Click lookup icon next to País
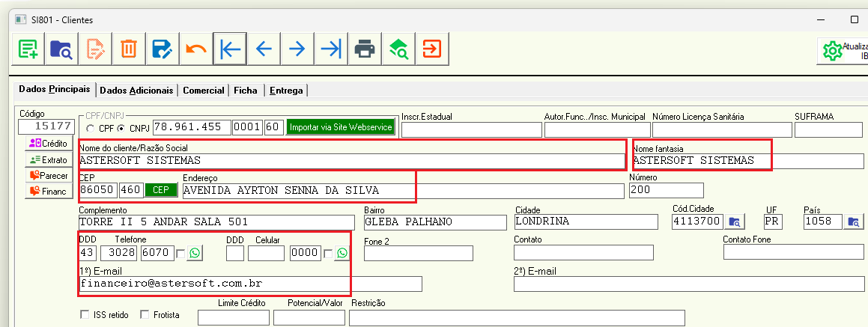This screenshot has width=868, height=327. click(855, 222)
